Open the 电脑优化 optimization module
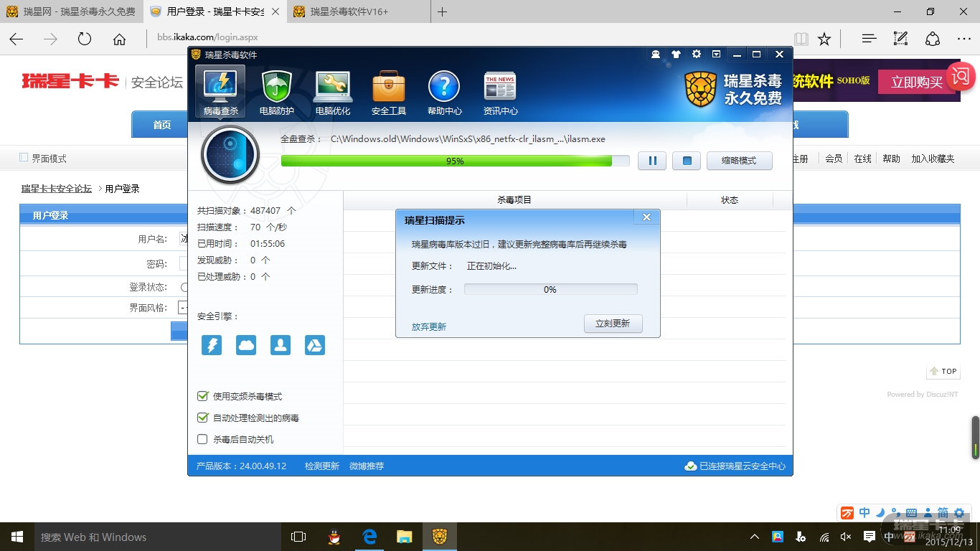This screenshot has width=980, height=551. (333, 93)
